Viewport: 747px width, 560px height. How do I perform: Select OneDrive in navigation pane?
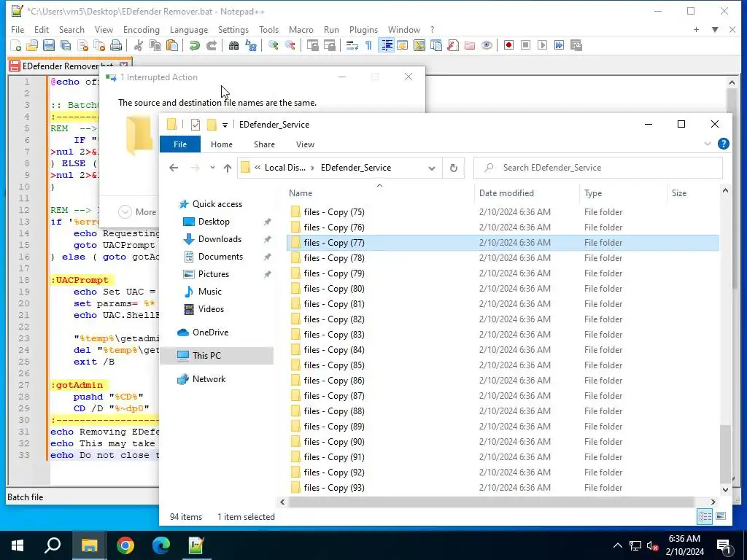(210, 332)
